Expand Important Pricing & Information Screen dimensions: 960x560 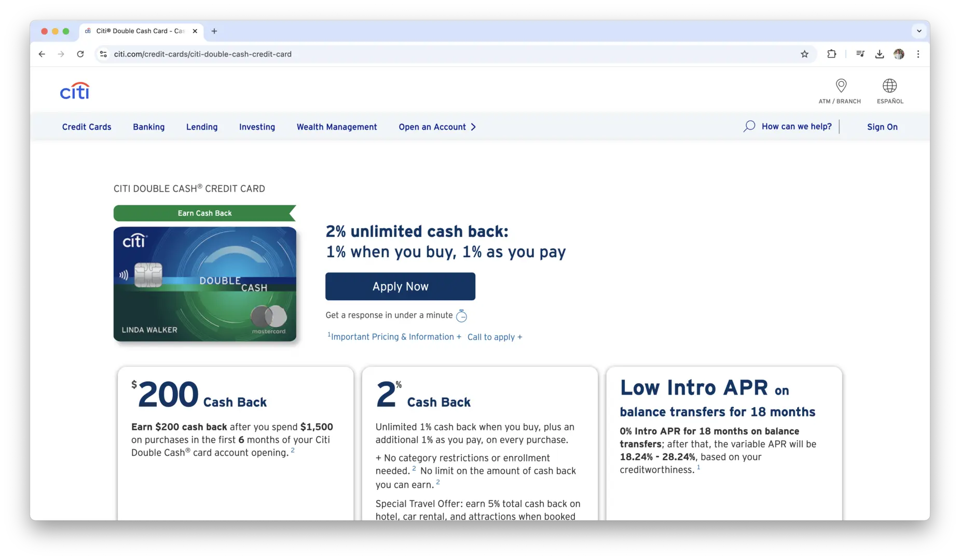394,337
